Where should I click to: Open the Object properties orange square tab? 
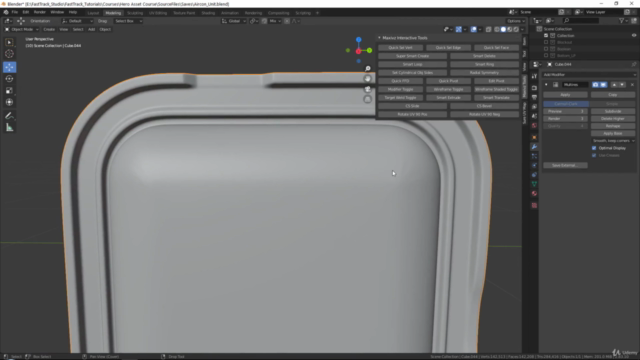point(534,138)
